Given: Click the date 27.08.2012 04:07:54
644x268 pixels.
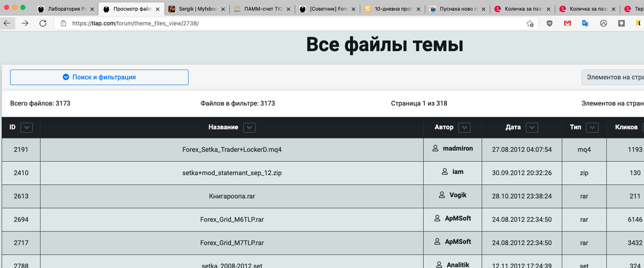Looking at the screenshot, I should coord(522,149).
